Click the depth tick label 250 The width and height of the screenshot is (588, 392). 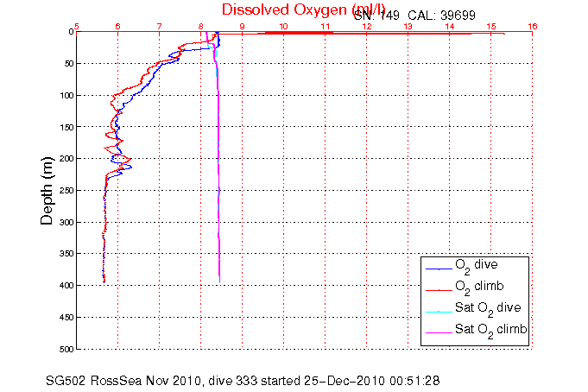66,191
